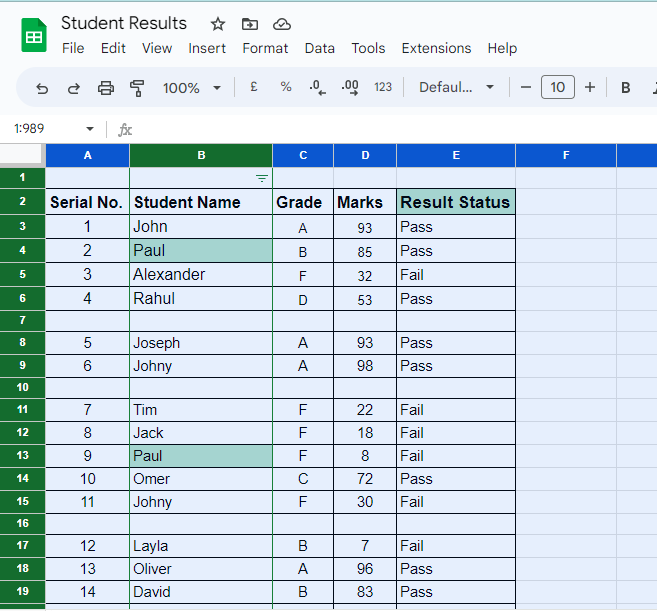
Task: Select the paint format roller icon
Action: (x=138, y=88)
